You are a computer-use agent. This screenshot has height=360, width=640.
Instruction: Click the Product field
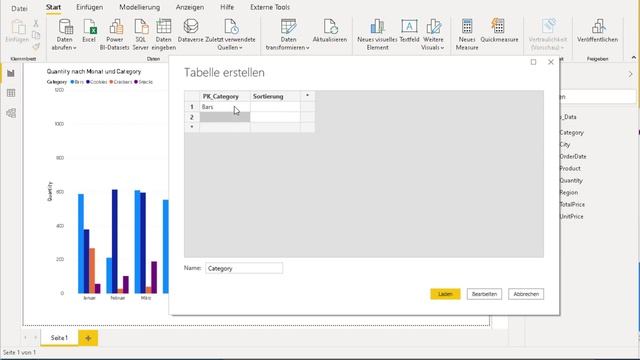[570, 168]
